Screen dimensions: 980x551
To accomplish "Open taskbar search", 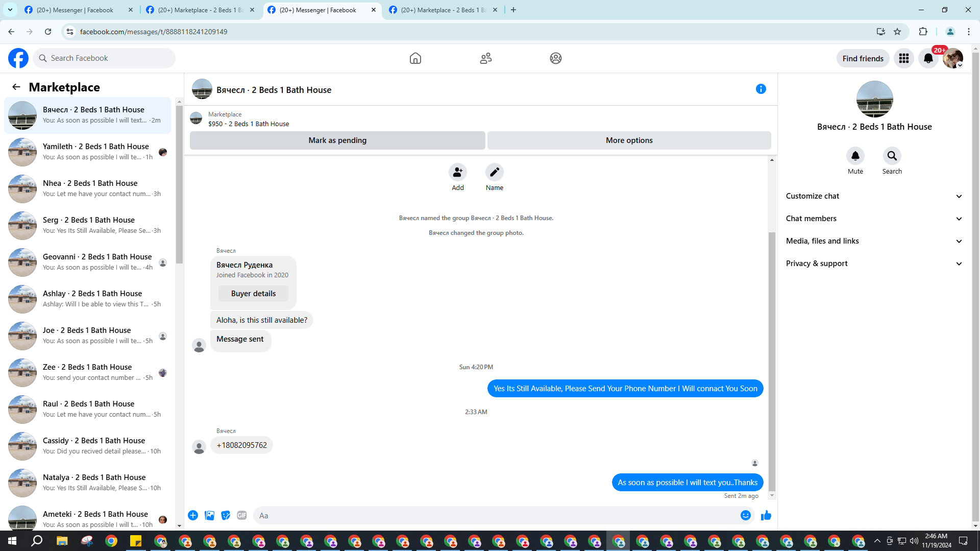I will coord(37,541).
